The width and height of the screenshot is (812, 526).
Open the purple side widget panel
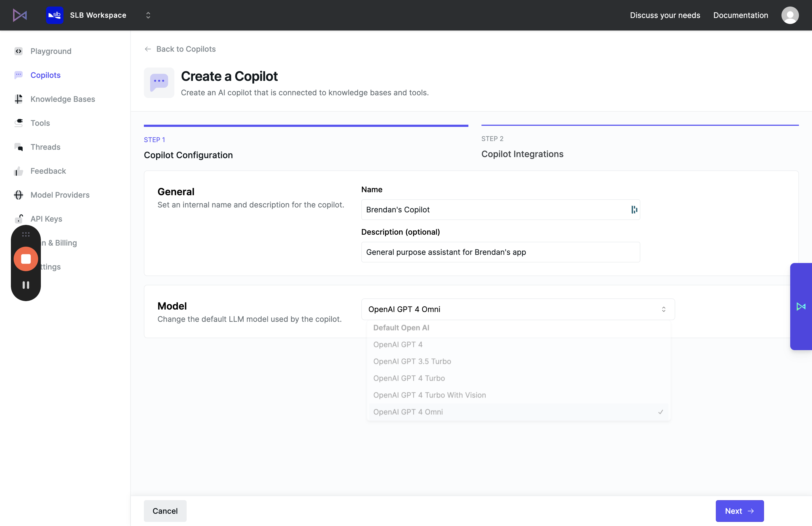(x=801, y=307)
